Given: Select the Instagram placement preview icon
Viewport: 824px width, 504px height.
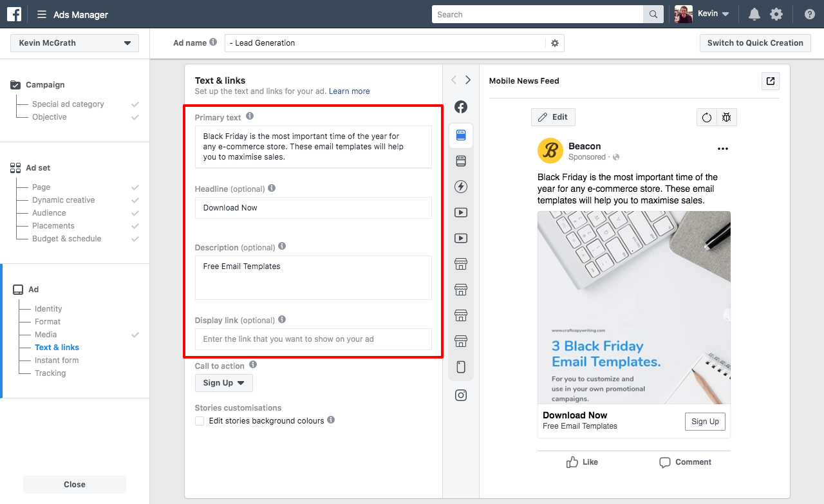Looking at the screenshot, I should [x=461, y=395].
